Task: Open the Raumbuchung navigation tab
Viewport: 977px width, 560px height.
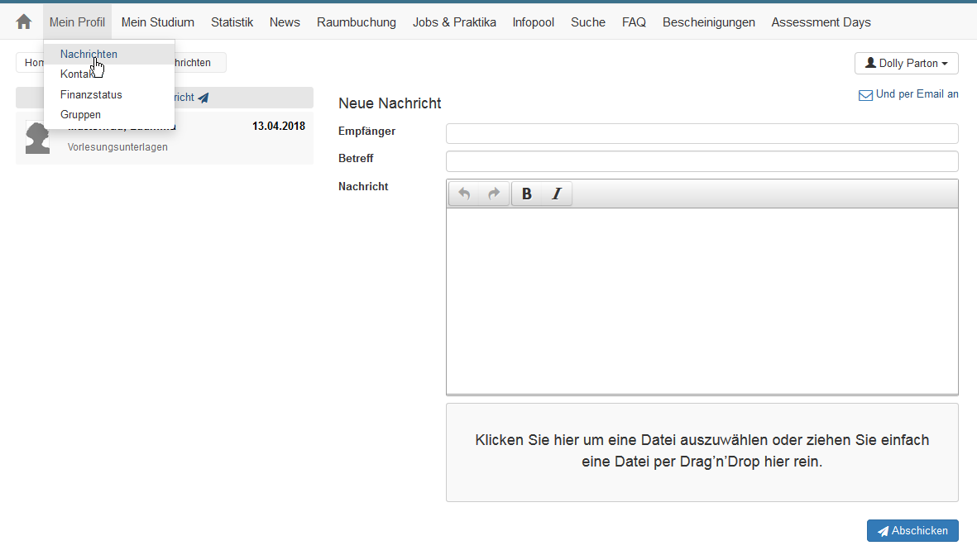Action: 356,22
